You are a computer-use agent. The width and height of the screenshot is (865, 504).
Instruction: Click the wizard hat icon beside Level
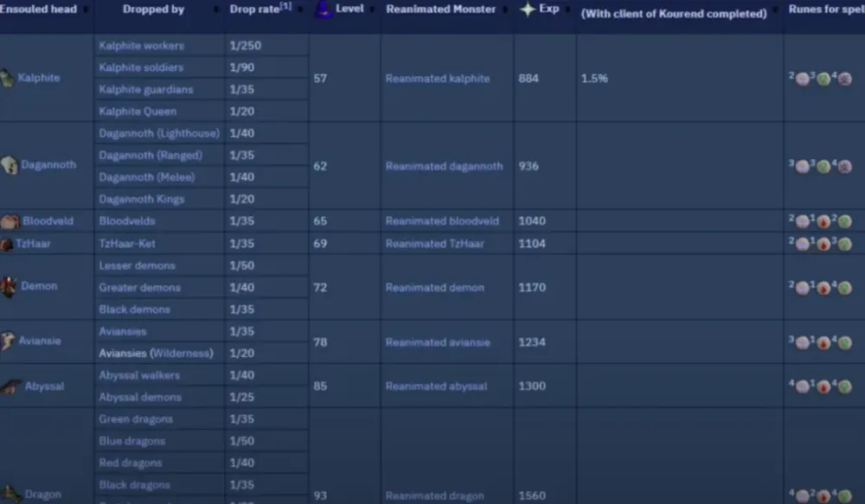point(324,9)
